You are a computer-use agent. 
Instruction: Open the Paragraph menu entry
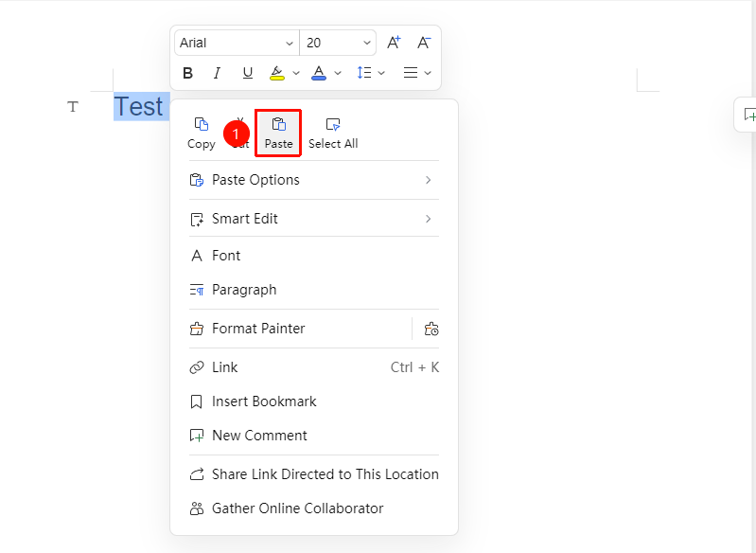click(x=314, y=290)
